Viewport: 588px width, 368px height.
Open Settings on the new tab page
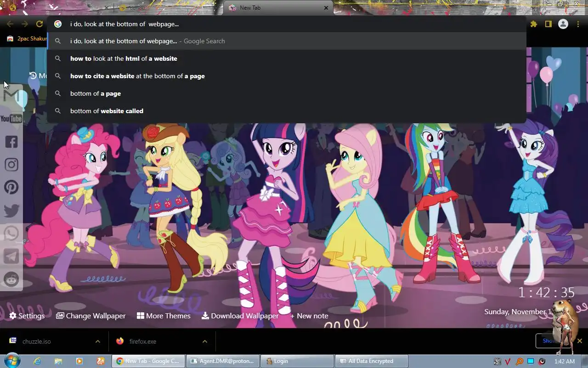click(x=27, y=316)
